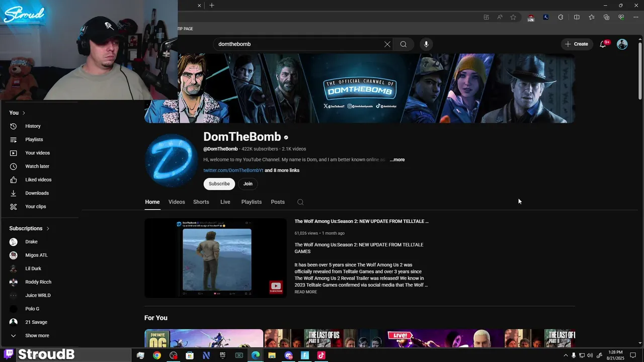Open Edge split screen icon
The height and width of the screenshot is (362, 644).
(577, 17)
